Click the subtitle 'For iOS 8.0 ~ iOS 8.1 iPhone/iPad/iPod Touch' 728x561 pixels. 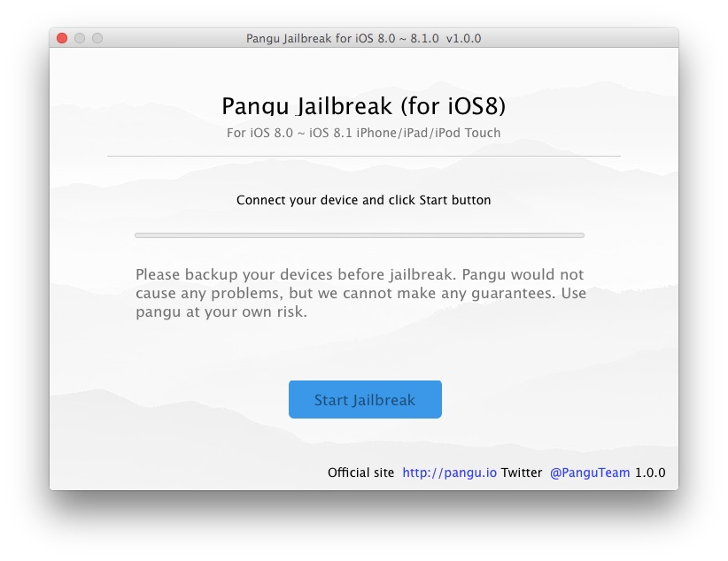363,133
